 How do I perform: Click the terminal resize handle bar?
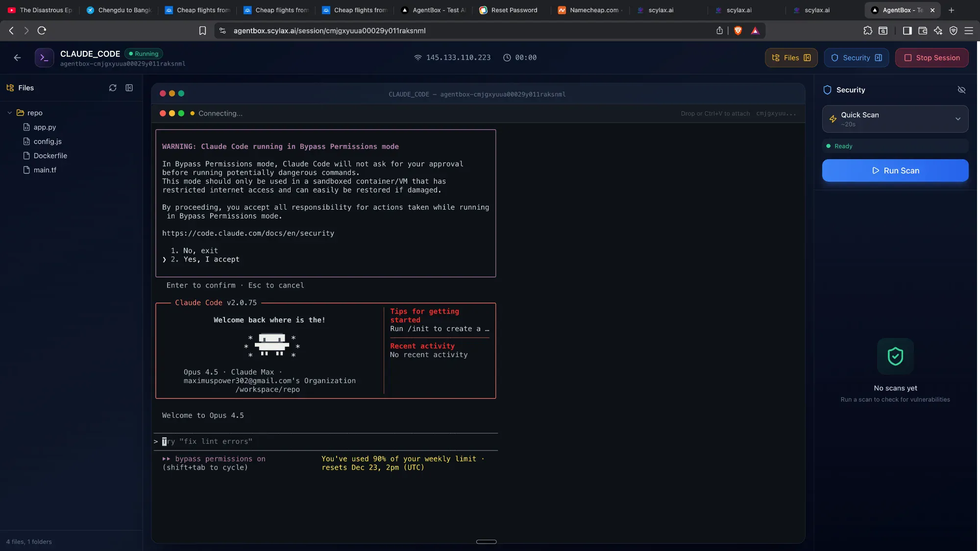pos(486,542)
